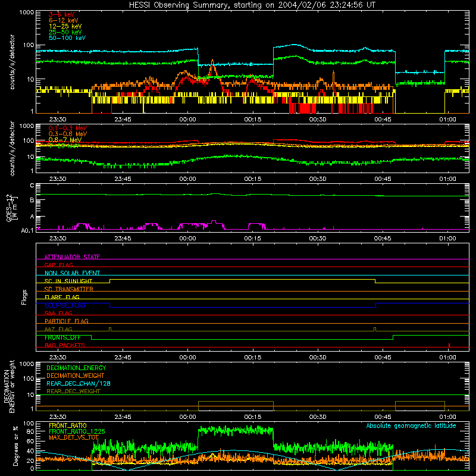
Task: Click the REAR_DEC_CHAN/128 legend label
Action: (79, 383)
